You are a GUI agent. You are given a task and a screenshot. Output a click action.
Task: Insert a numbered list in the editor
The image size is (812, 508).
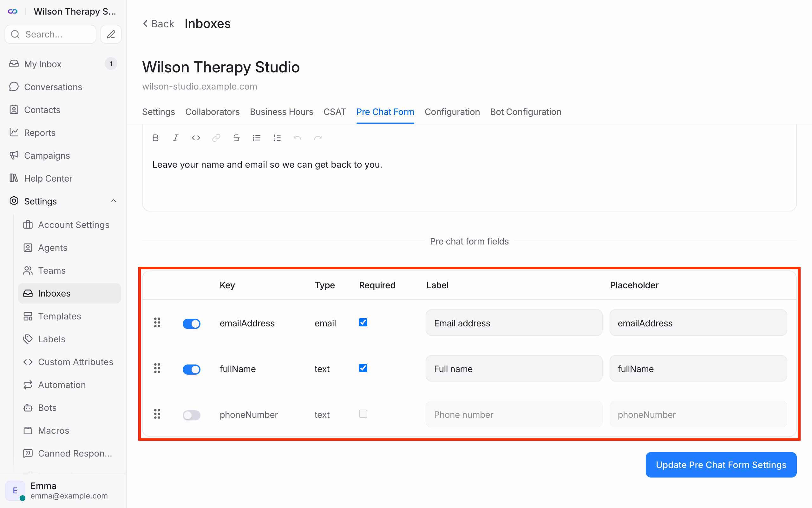pos(277,138)
